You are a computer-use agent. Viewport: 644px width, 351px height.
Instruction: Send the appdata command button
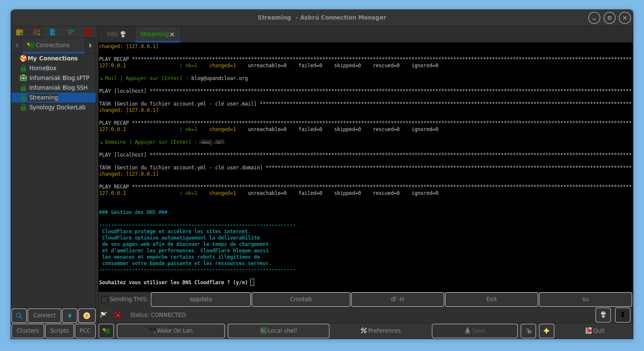tap(201, 299)
